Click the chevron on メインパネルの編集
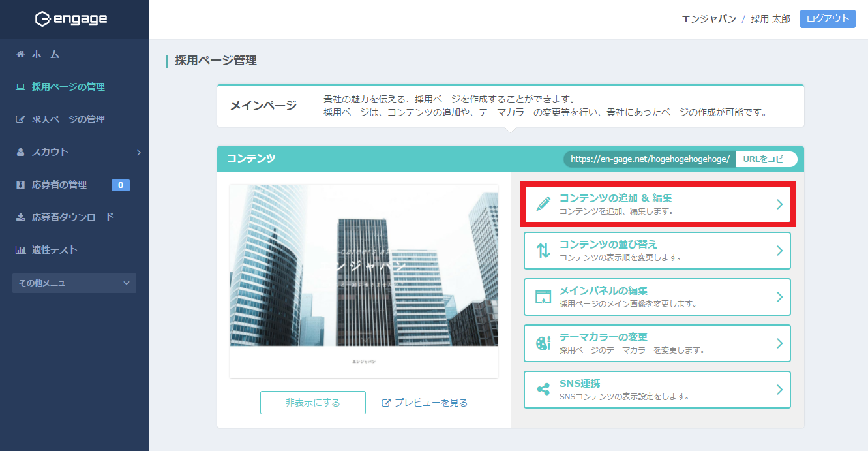868x451 pixels. (779, 297)
